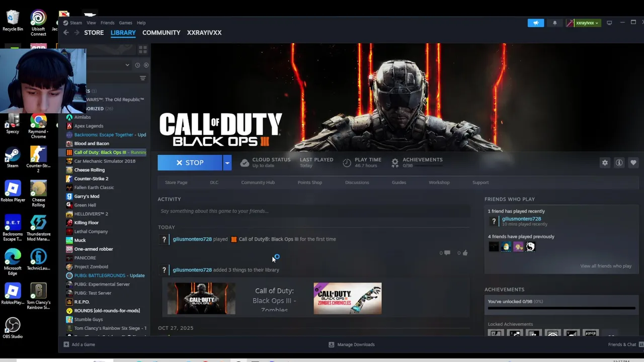Open Microsoft Edge desktop shortcut
The height and width of the screenshot is (362, 644).
(x=13, y=262)
